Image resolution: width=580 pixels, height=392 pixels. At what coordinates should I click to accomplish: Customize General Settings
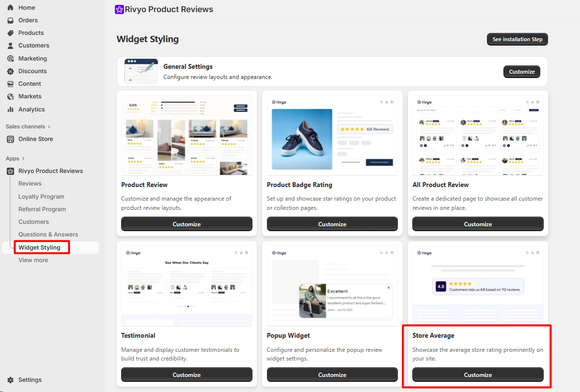click(x=521, y=72)
